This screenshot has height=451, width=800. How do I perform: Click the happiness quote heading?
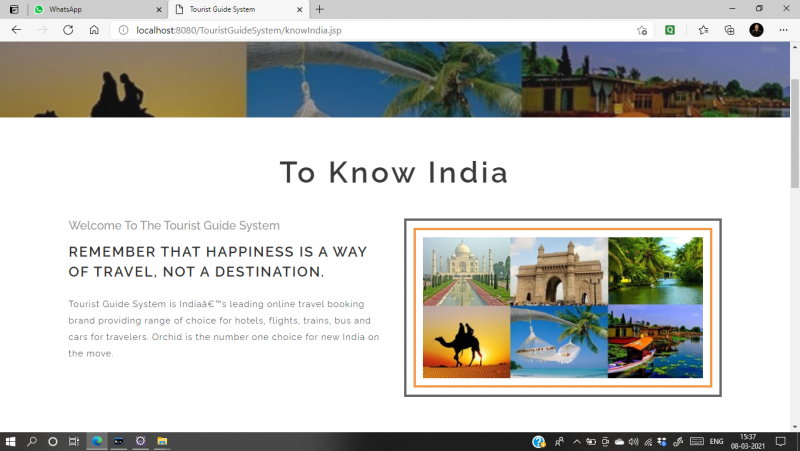pos(218,262)
